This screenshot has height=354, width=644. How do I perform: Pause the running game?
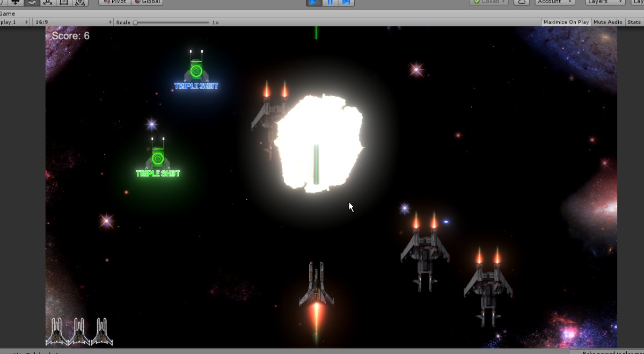330,2
